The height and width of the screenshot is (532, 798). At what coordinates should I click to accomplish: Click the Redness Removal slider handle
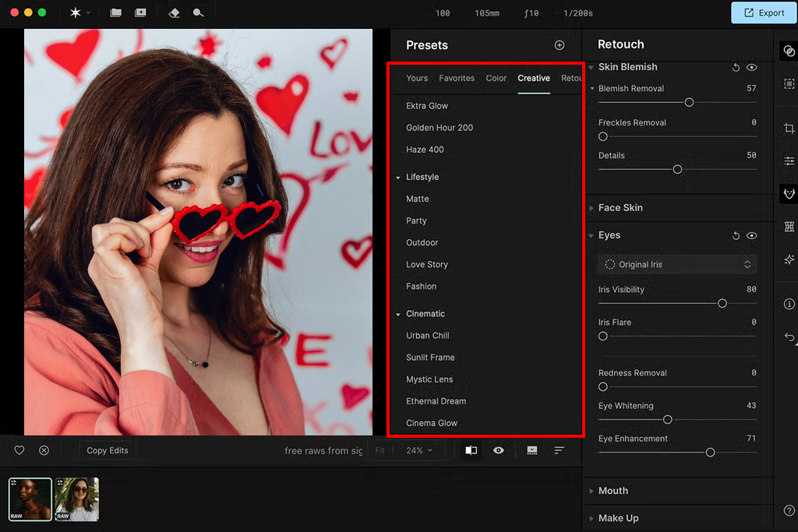603,387
